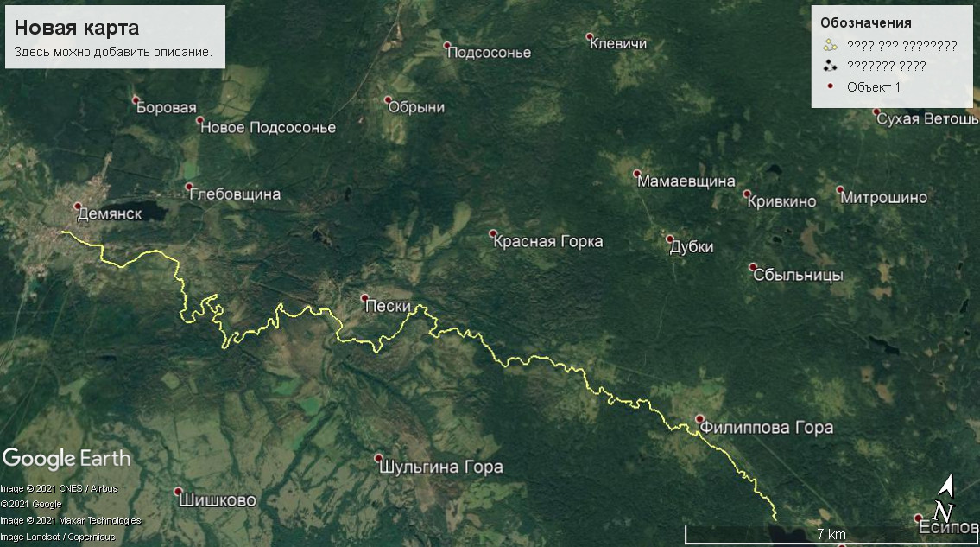Click the north arrow compass icon
The width and height of the screenshot is (980, 547).
coord(945,499)
